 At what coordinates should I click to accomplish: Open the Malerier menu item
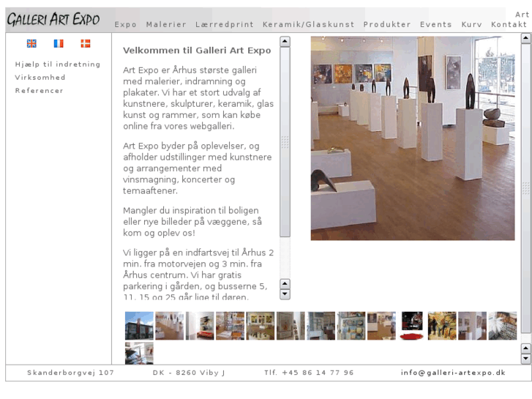tap(166, 24)
